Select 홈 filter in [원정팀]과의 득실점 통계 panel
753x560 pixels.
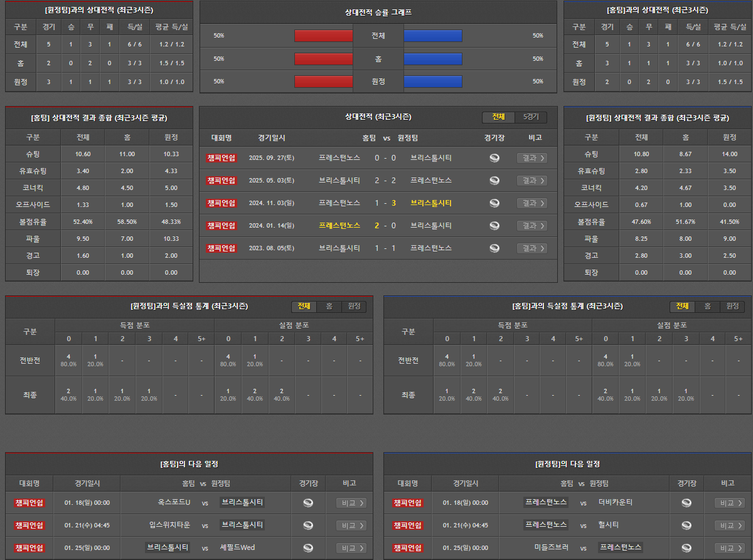pos(329,306)
